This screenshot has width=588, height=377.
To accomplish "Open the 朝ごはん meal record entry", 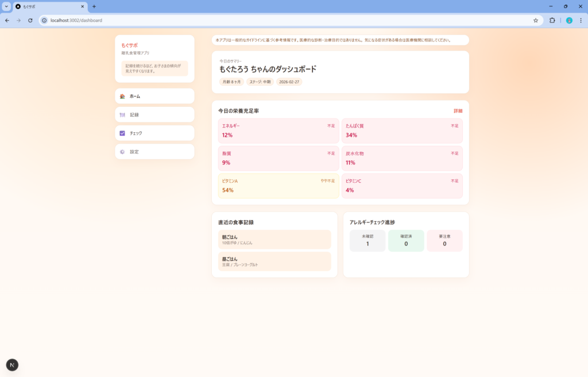I will (274, 240).
